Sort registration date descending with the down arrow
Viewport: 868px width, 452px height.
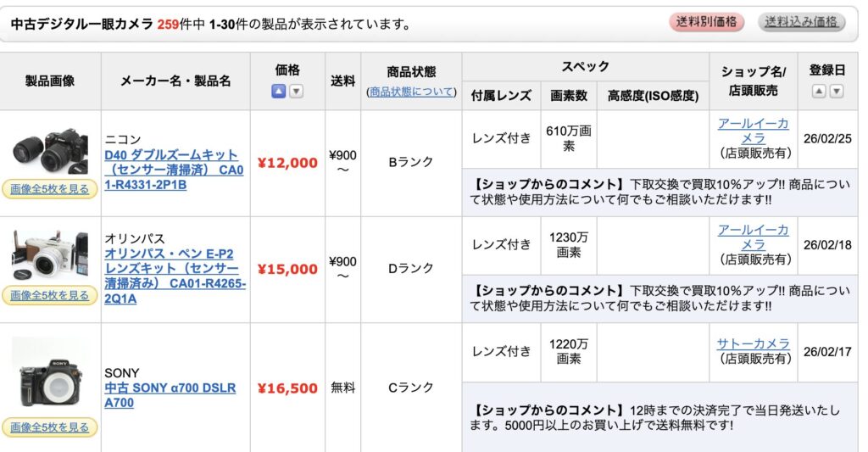(837, 92)
